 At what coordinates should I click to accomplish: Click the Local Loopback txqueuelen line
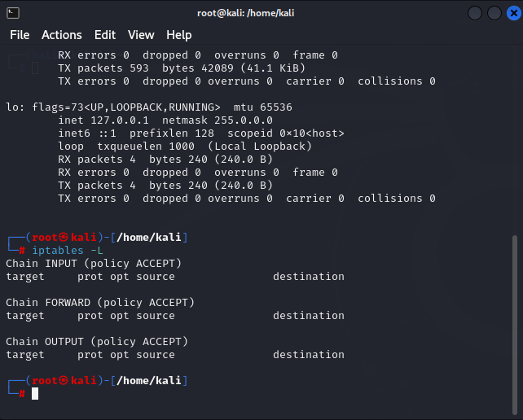(185, 147)
